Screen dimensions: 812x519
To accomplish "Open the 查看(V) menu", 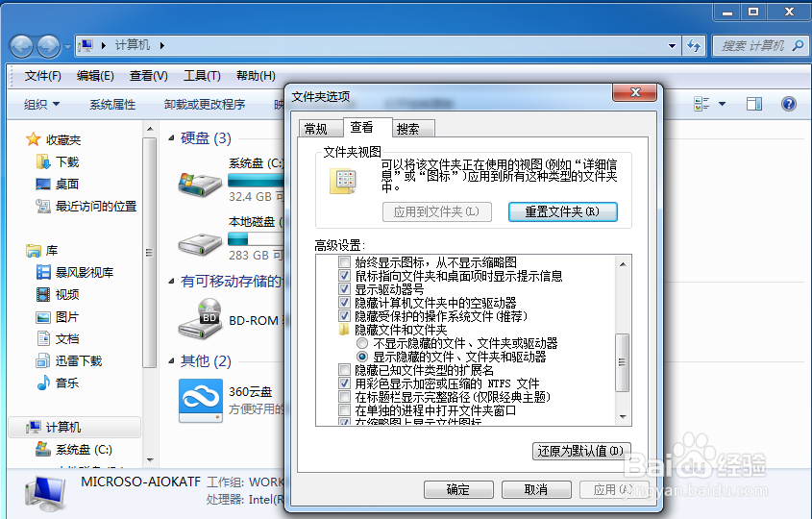I will (x=149, y=76).
